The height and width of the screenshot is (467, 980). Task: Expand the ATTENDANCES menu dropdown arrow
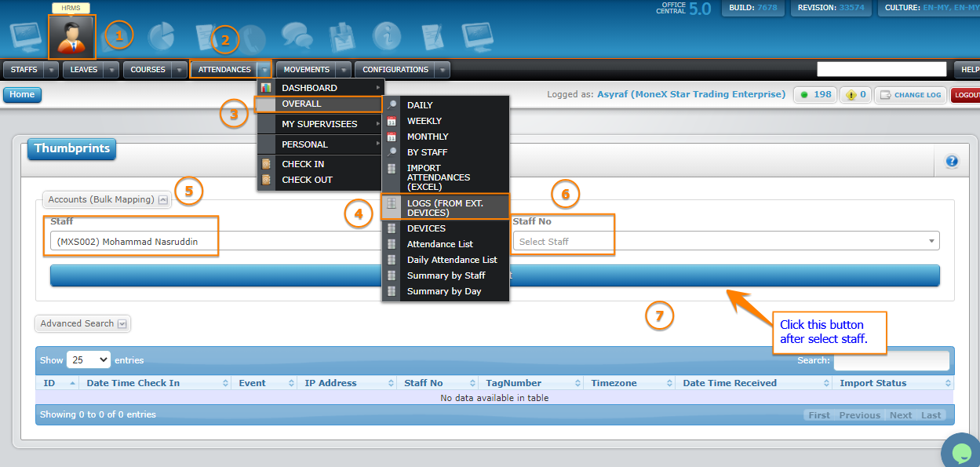[264, 70]
